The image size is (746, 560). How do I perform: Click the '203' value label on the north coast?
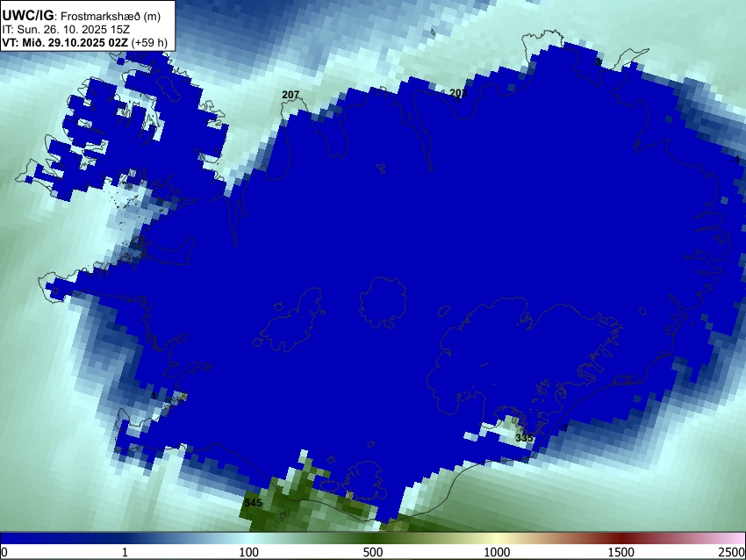coord(458,93)
